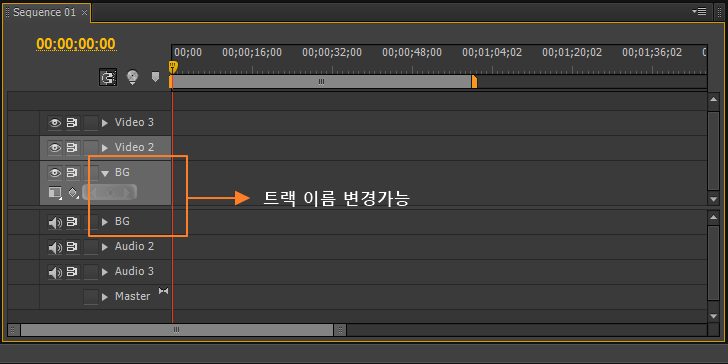Expand the Master track
The image size is (728, 364).
[105, 297]
